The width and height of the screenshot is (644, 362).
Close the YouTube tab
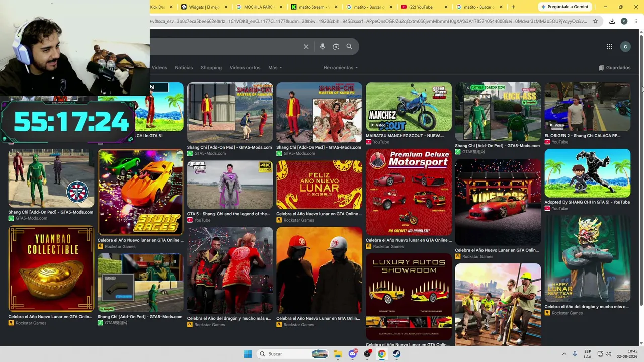pos(446,7)
